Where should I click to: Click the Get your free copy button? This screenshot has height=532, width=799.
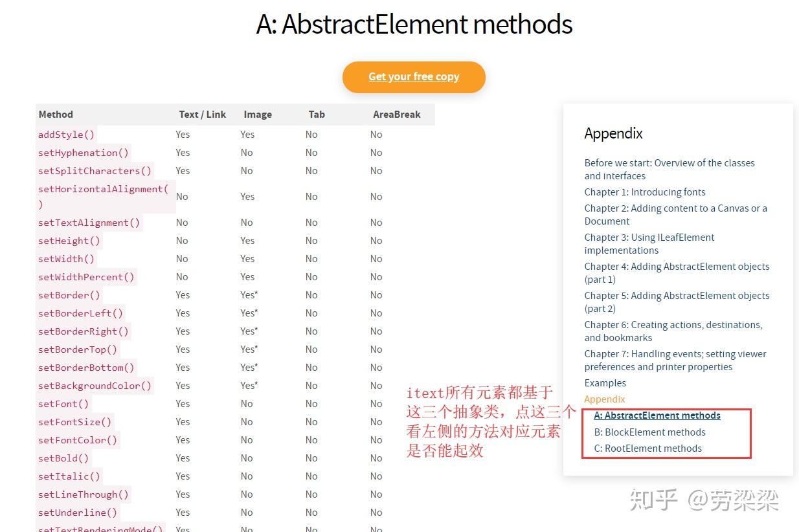pyautogui.click(x=414, y=76)
